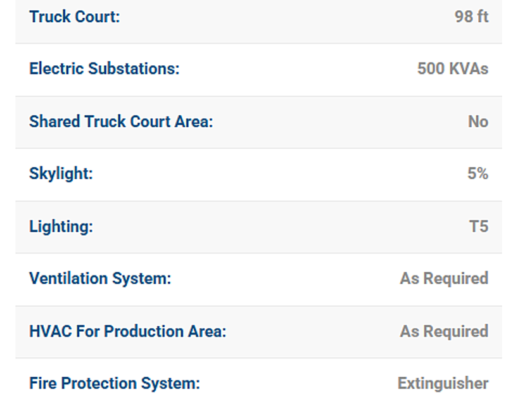The width and height of the screenshot is (532, 399).
Task: Click the Truck Court label
Action: click(x=74, y=17)
